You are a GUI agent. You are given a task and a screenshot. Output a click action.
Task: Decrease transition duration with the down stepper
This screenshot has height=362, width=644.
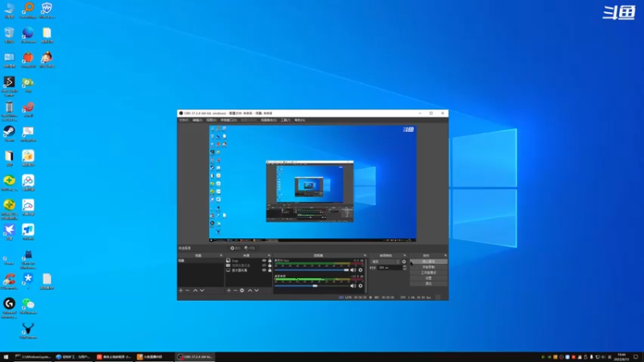(x=405, y=269)
